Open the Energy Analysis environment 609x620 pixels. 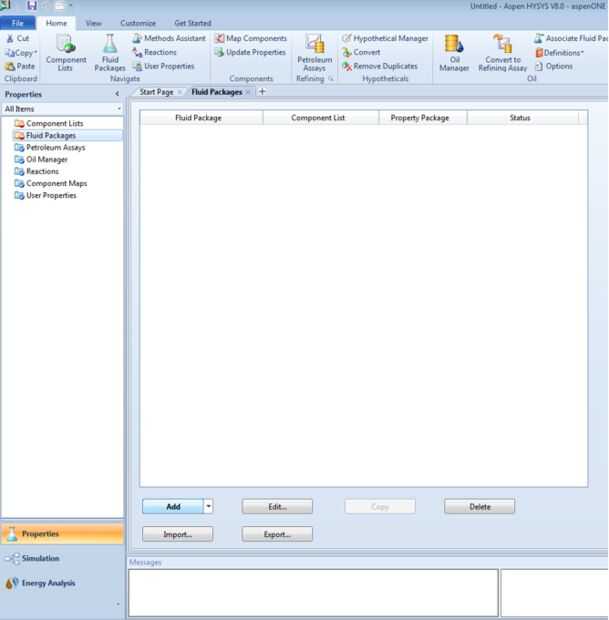point(62,583)
